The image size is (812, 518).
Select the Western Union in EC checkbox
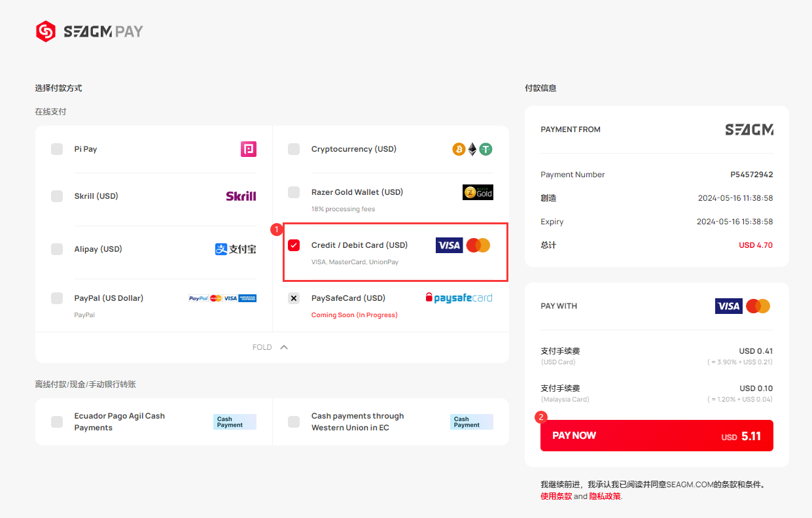294,422
